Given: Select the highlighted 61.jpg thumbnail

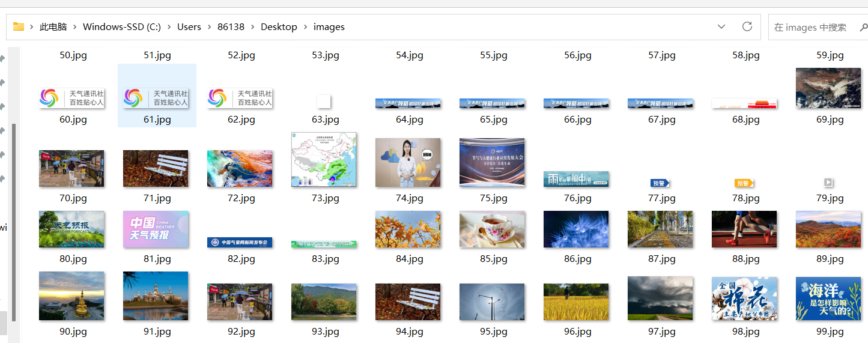Looking at the screenshot, I should pyautogui.click(x=156, y=99).
